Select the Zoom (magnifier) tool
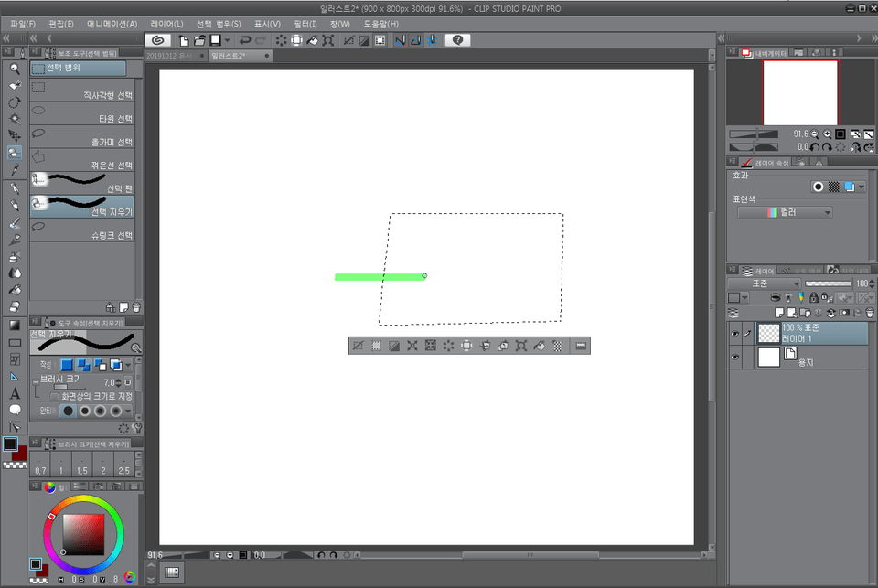The width and height of the screenshot is (878, 588). [15, 69]
